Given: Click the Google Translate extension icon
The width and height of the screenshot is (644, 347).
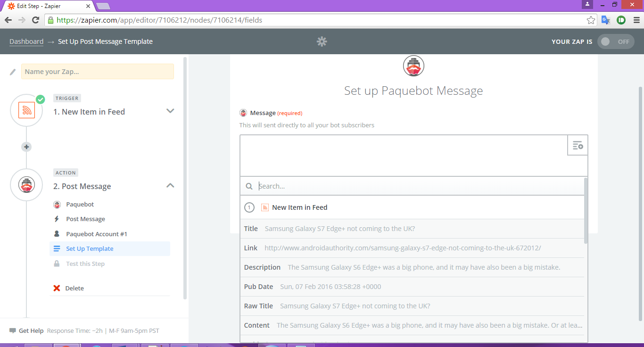Looking at the screenshot, I should [606, 20].
